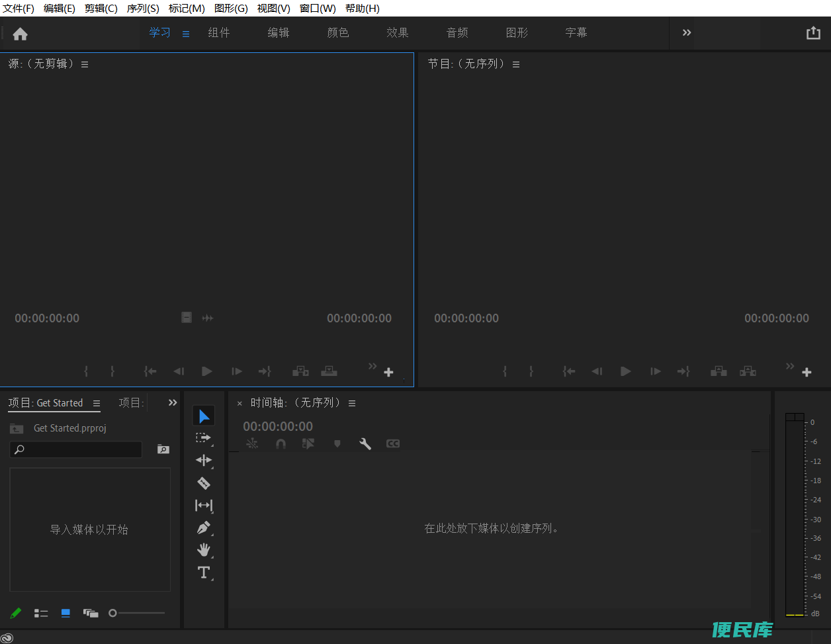Toggle the CC captions track button
The image size is (831, 644).
pyautogui.click(x=393, y=443)
